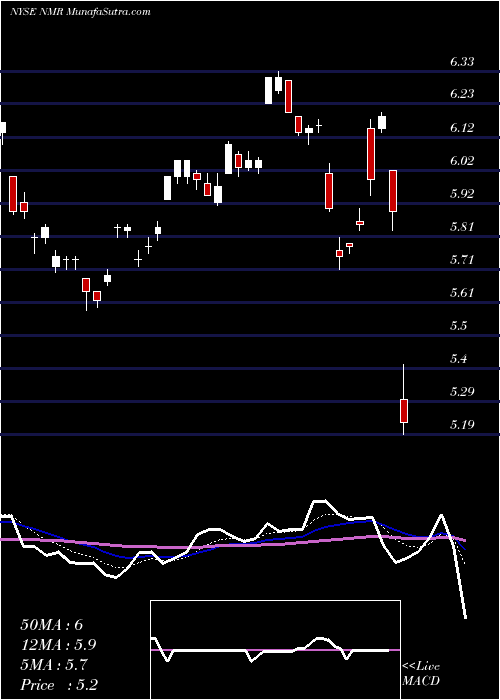Click the 5MA : 5.7 reading
The height and width of the screenshot is (700, 500).
(54, 665)
